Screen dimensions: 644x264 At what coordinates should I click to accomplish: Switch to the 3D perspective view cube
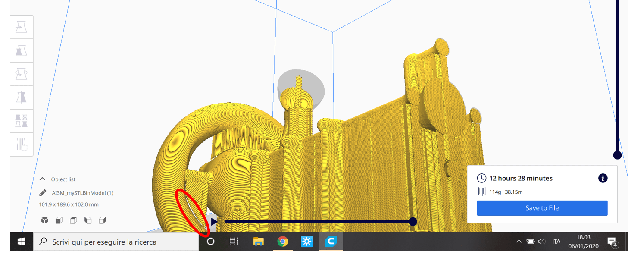coord(44,220)
